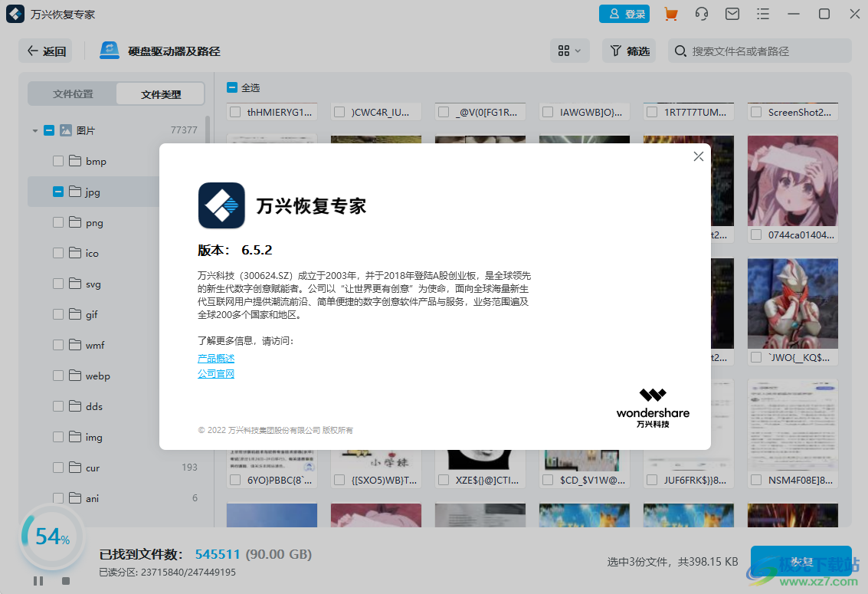This screenshot has width=868, height=594.
Task: Click the 6.5.2 version number
Action: click(x=257, y=250)
